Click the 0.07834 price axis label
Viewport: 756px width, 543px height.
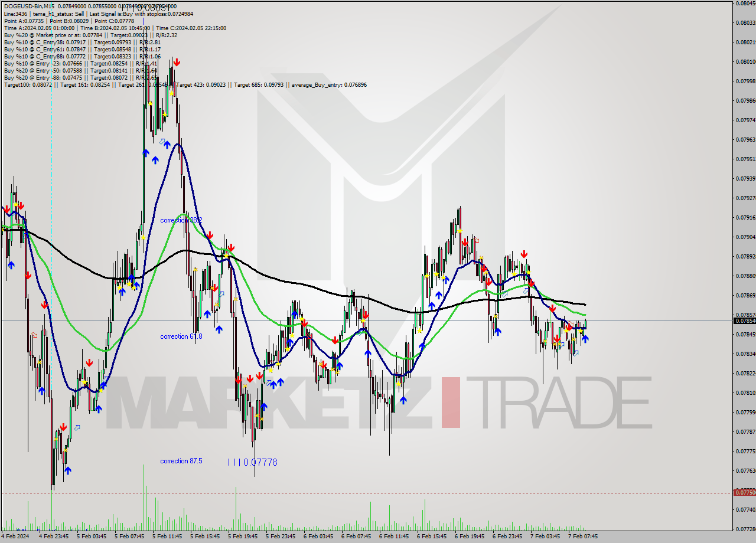tap(745, 354)
